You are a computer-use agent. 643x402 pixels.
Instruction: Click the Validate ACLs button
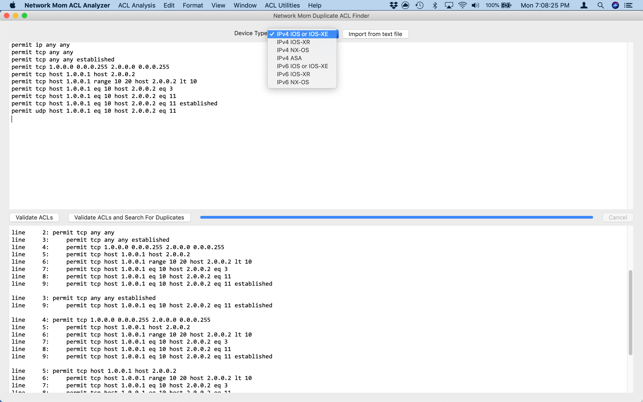pyautogui.click(x=34, y=217)
